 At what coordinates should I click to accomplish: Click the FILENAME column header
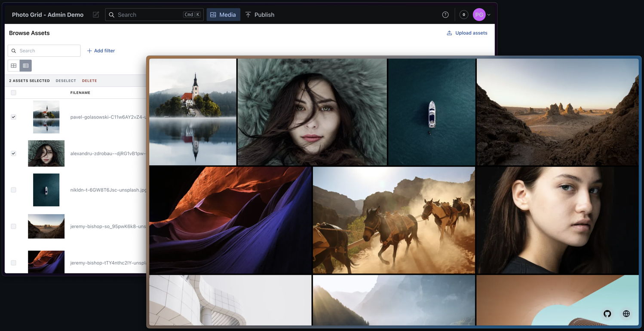[80, 93]
